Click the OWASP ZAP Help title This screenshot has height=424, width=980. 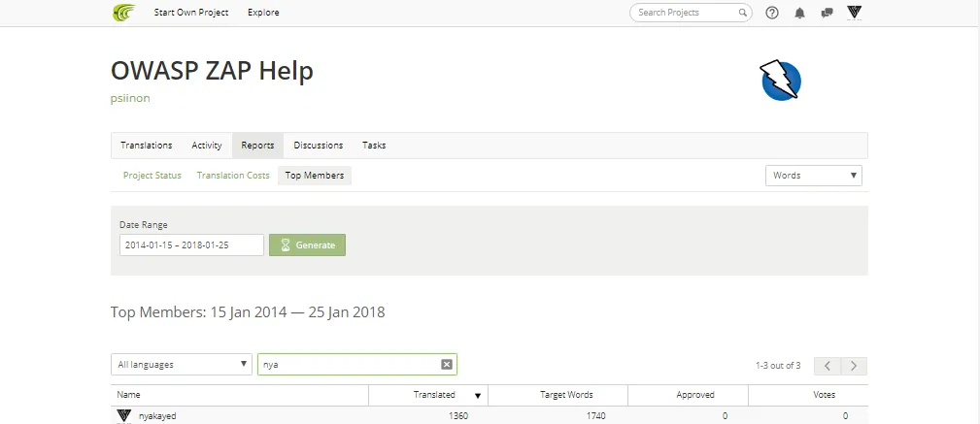(x=212, y=71)
